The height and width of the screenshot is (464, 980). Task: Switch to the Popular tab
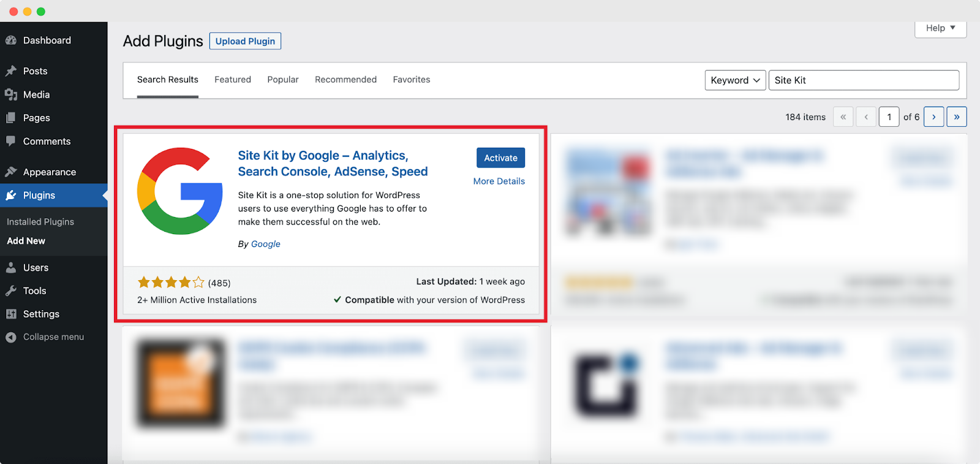[x=283, y=80]
